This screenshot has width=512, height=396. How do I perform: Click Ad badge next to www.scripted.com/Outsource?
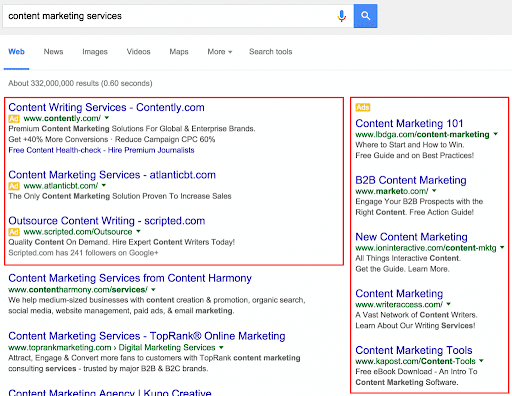pos(14,232)
